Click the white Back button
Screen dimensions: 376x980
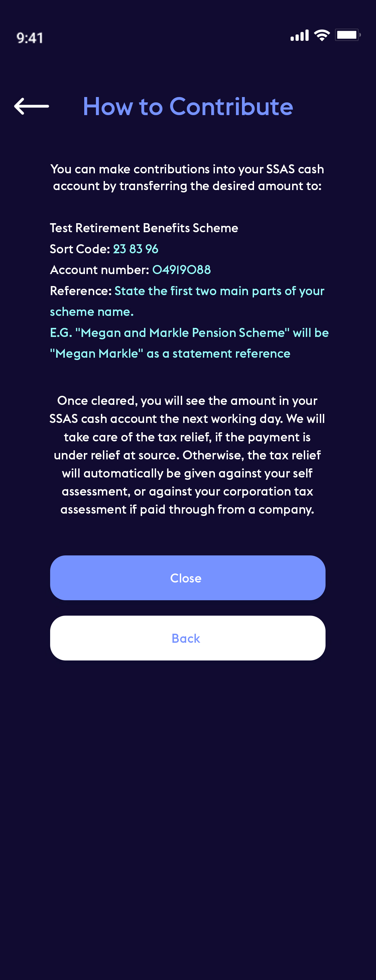pos(188,638)
